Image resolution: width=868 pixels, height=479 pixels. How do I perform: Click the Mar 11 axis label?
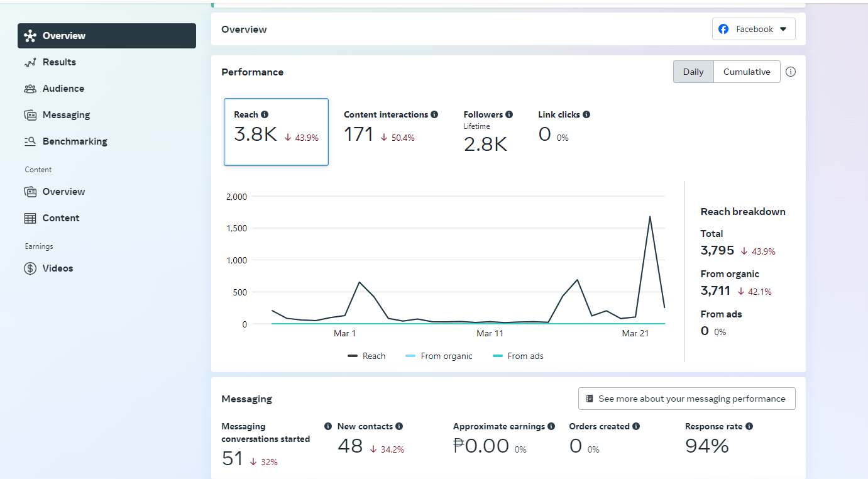[490, 333]
